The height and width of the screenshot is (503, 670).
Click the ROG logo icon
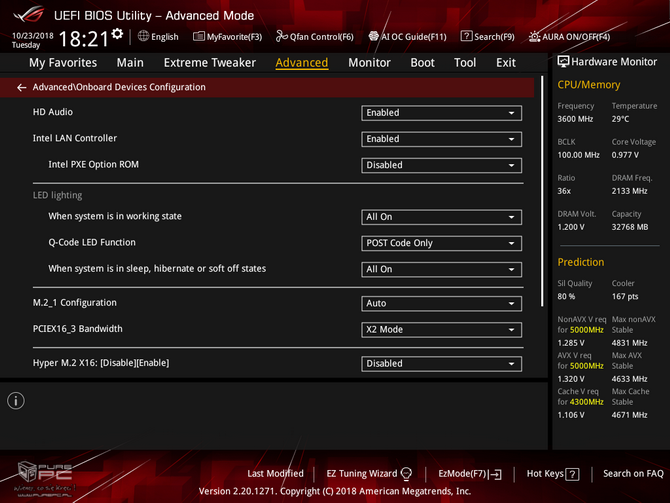click(29, 14)
